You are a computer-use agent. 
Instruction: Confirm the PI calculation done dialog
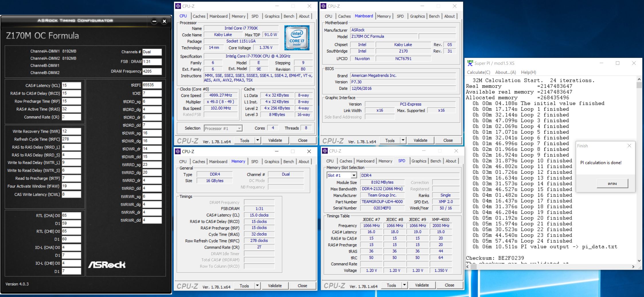(x=612, y=183)
